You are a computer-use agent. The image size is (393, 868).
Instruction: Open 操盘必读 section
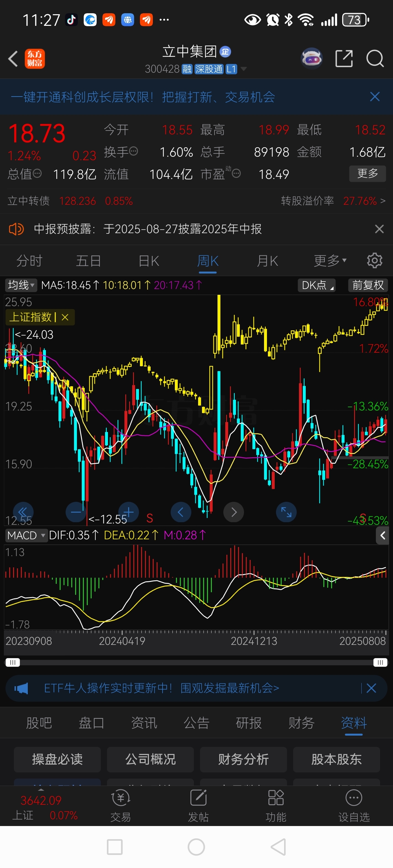pyautogui.click(x=57, y=759)
